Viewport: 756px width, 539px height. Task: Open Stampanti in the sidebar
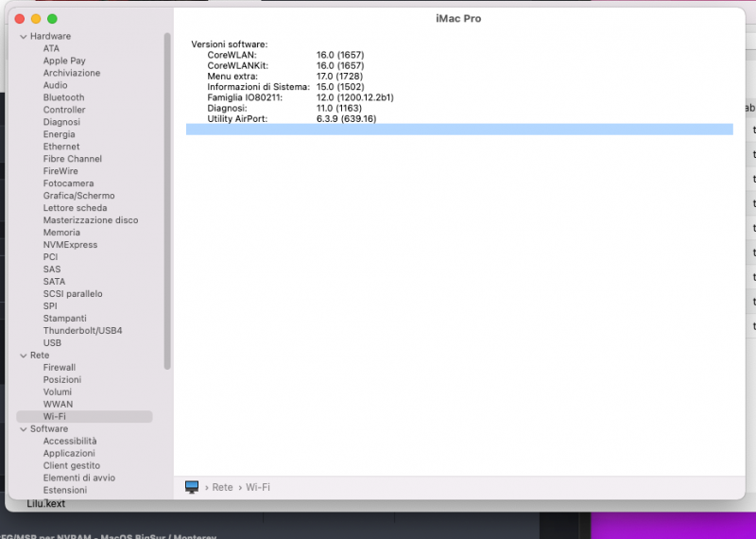[65, 318]
